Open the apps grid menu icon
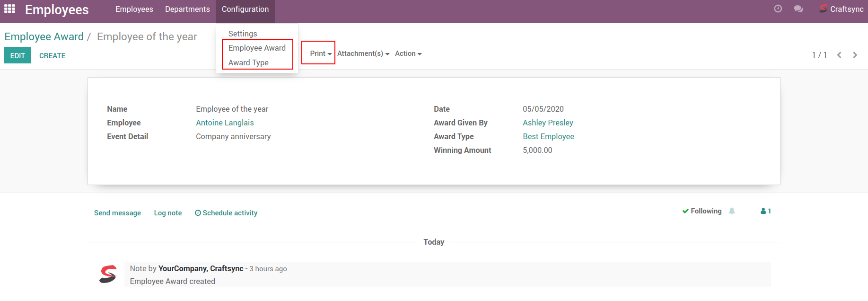Image resolution: width=868 pixels, height=301 pixels. pyautogui.click(x=9, y=9)
